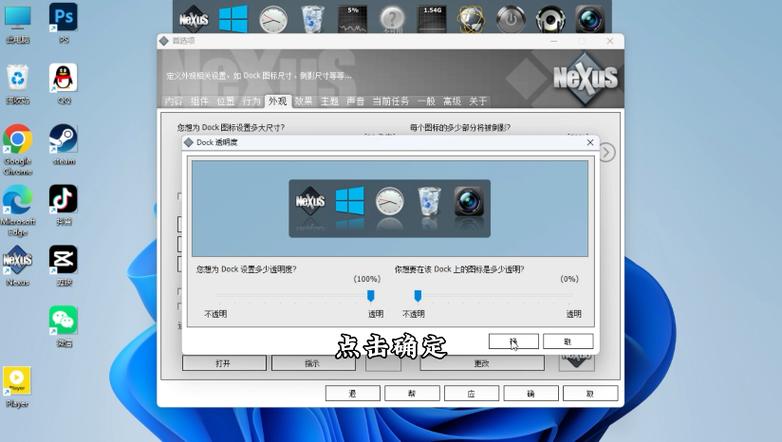This screenshot has width=782, height=442.
Task: Click the 更改 button in Preferences window
Action: [x=482, y=363]
